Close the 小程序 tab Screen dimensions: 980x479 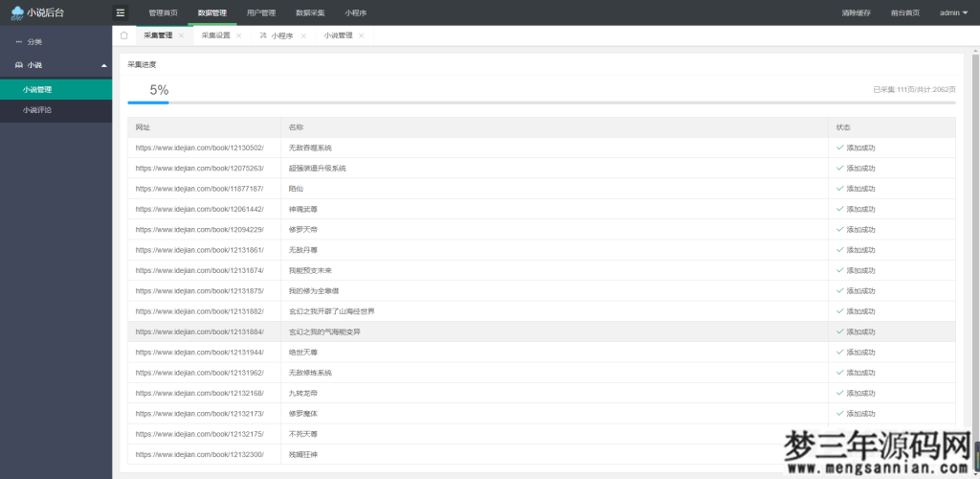303,35
